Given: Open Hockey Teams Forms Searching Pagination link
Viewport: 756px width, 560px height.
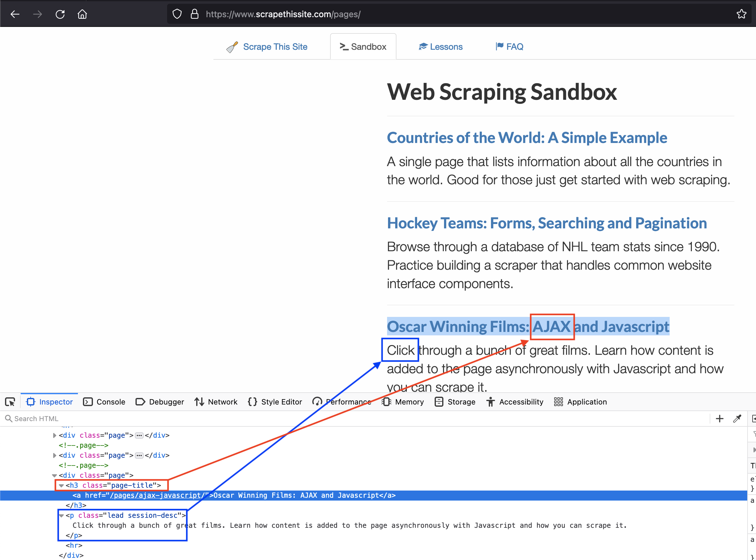Looking at the screenshot, I should click(x=546, y=223).
